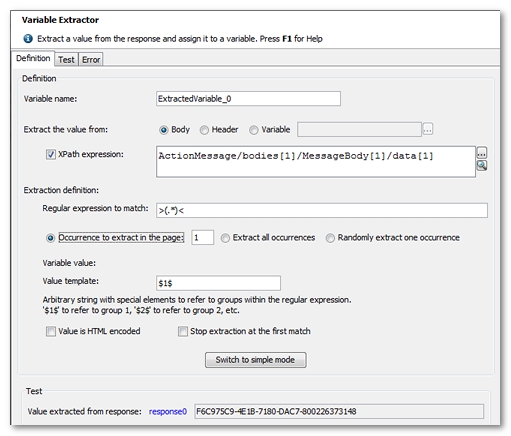Enable Stop extraction at the first match
The image size is (511, 436).
click(183, 331)
